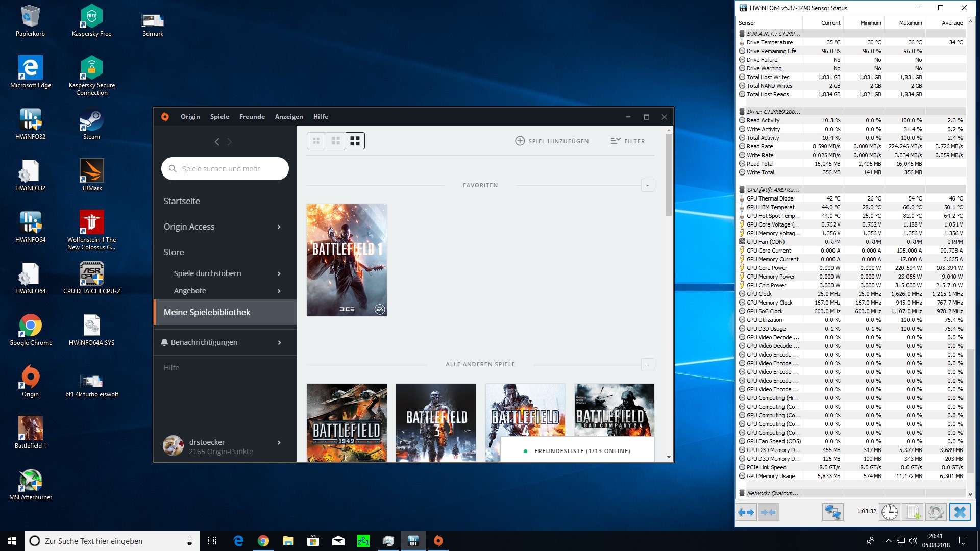980x551 pixels.
Task: Expand Spiele durchstöbern submenu
Action: click(x=279, y=274)
